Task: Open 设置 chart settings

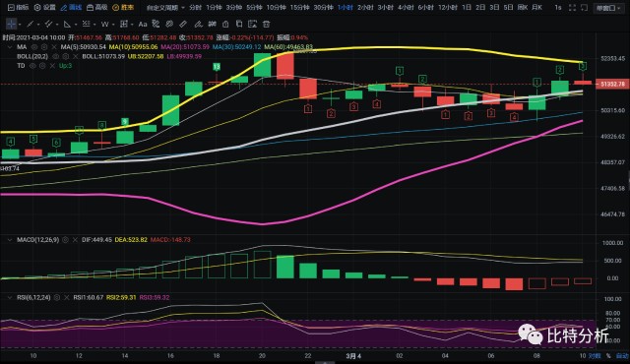Action: [44, 8]
